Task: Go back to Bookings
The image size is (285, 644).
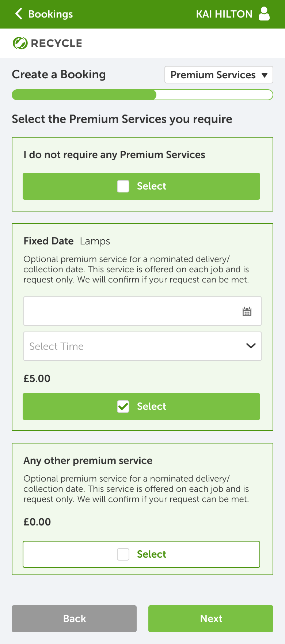Action: coord(44,14)
